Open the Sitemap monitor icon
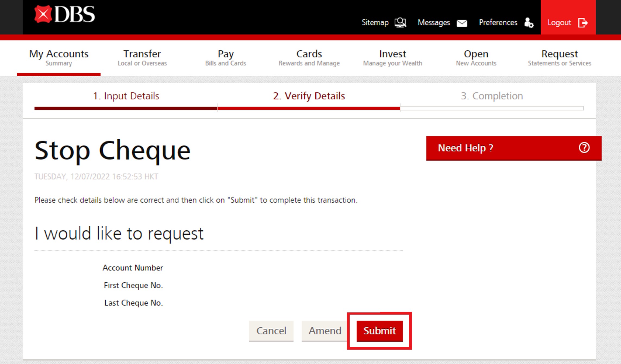This screenshot has width=621, height=364. point(400,23)
